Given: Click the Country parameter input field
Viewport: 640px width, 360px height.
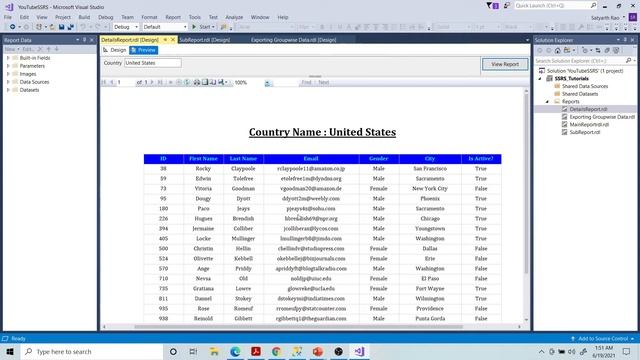Looking at the screenshot, I should [153, 63].
